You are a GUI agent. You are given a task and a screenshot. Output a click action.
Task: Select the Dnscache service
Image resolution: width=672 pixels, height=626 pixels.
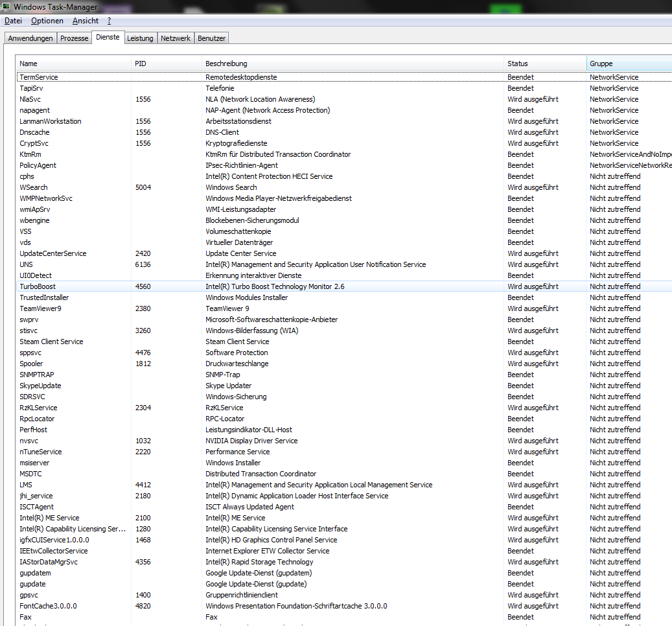(344, 132)
